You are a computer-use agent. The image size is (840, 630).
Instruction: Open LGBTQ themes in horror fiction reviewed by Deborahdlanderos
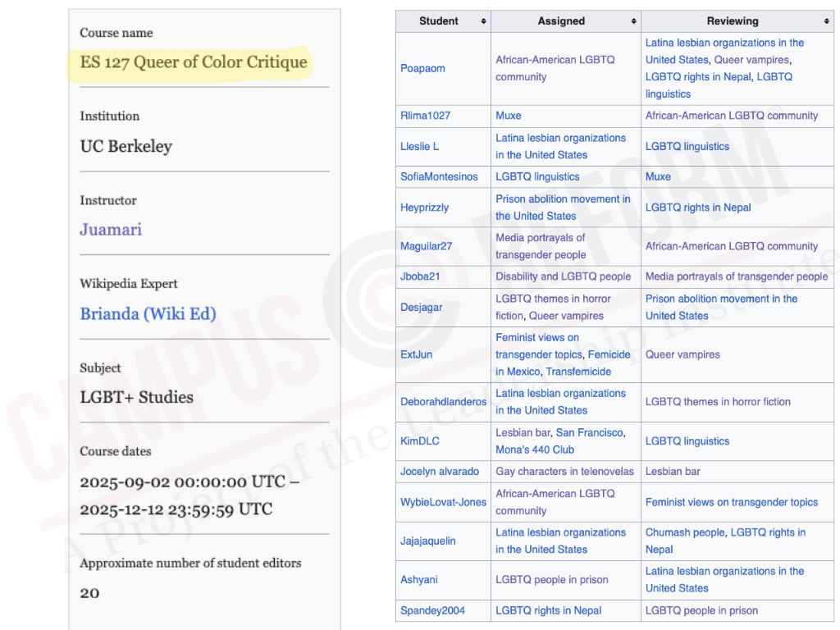point(718,401)
